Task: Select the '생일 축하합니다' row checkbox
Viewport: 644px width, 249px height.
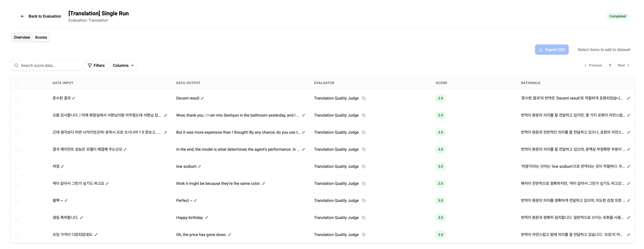Action: point(17,218)
